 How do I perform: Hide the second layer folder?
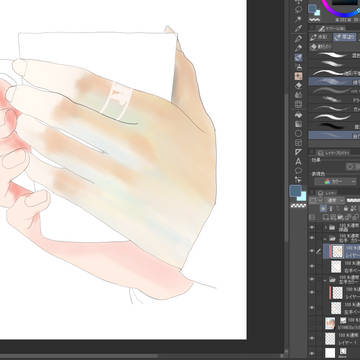312,238
